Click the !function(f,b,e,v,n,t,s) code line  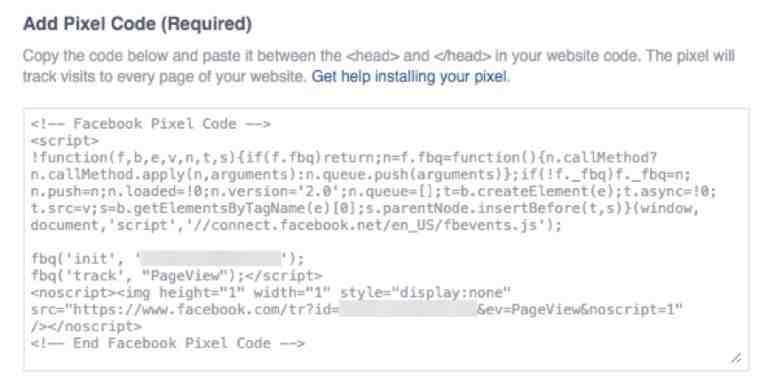pos(344,158)
